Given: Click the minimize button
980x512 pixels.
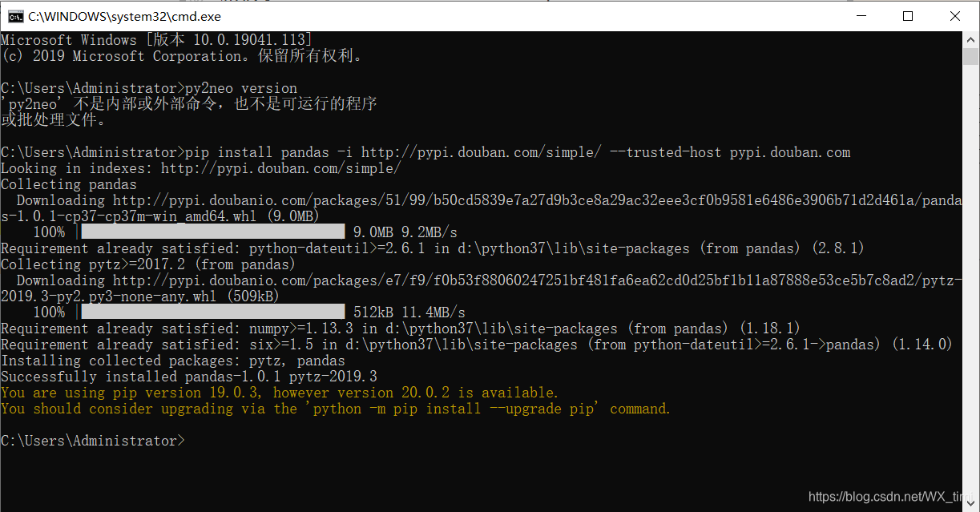Looking at the screenshot, I should click(x=861, y=15).
